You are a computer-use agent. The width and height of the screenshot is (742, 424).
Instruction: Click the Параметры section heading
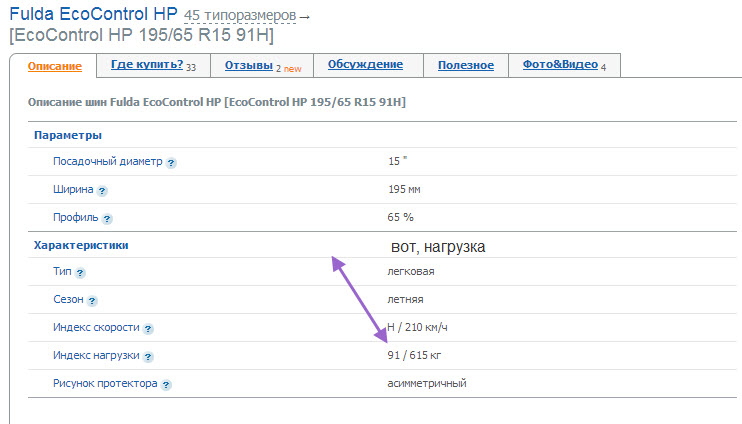coord(68,135)
